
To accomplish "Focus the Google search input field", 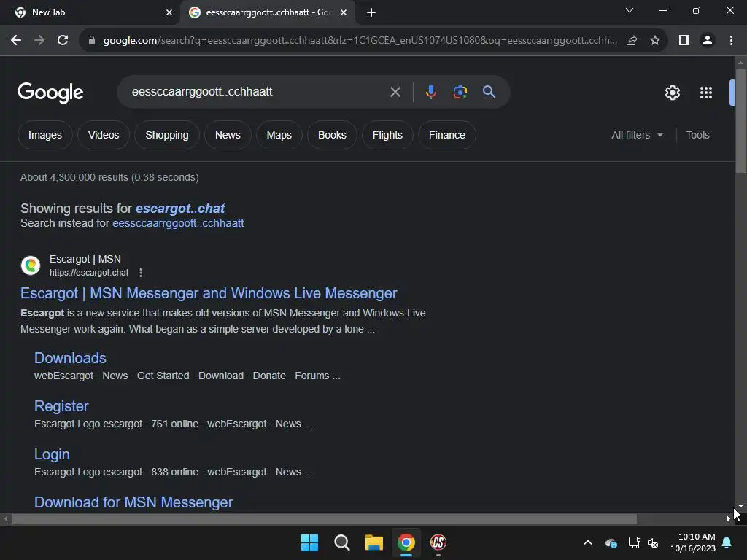I will tap(258, 92).
